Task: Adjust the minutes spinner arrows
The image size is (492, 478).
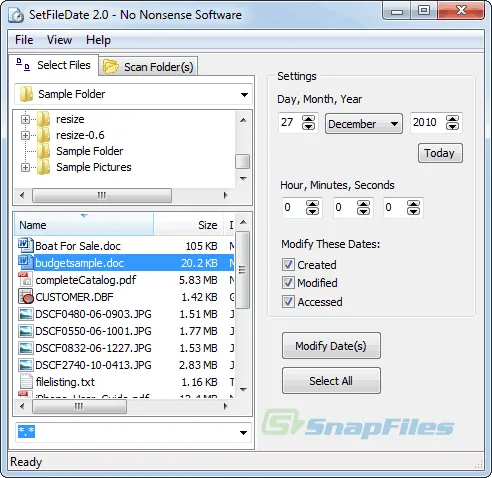Action: tap(363, 208)
